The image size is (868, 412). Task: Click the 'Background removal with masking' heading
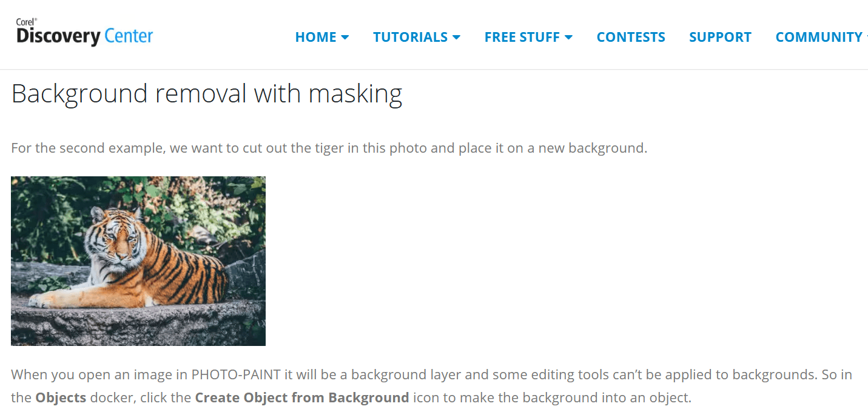[x=206, y=94]
